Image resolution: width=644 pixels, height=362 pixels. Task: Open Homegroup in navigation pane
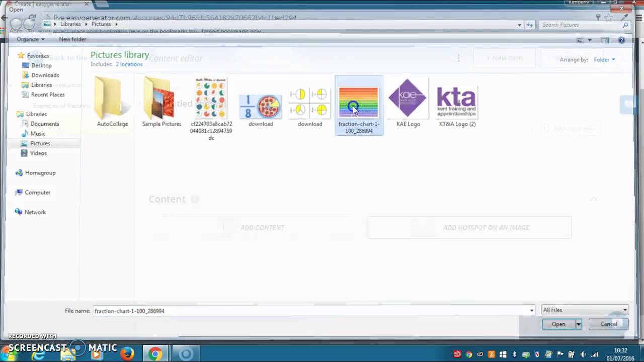pyautogui.click(x=40, y=173)
